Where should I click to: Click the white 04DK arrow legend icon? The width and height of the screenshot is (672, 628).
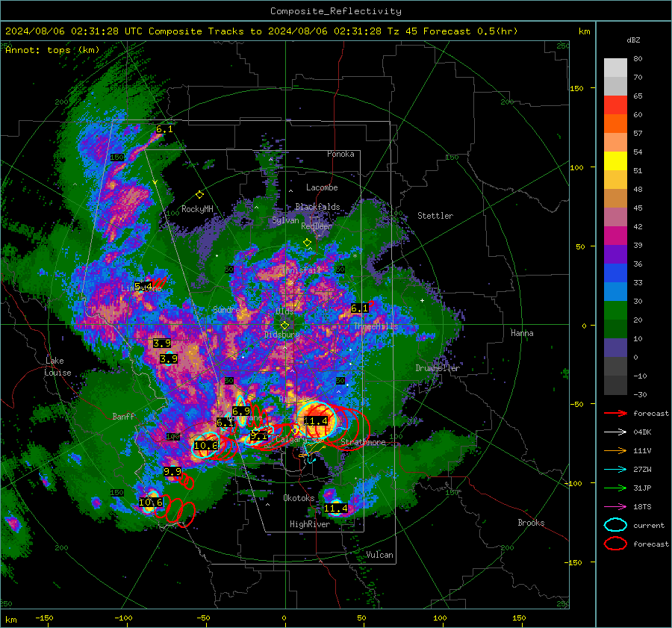pos(615,432)
